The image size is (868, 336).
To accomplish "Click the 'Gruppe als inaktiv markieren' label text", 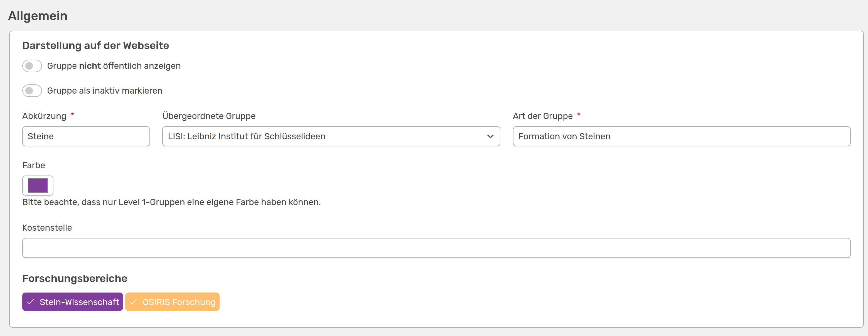I will point(104,91).
